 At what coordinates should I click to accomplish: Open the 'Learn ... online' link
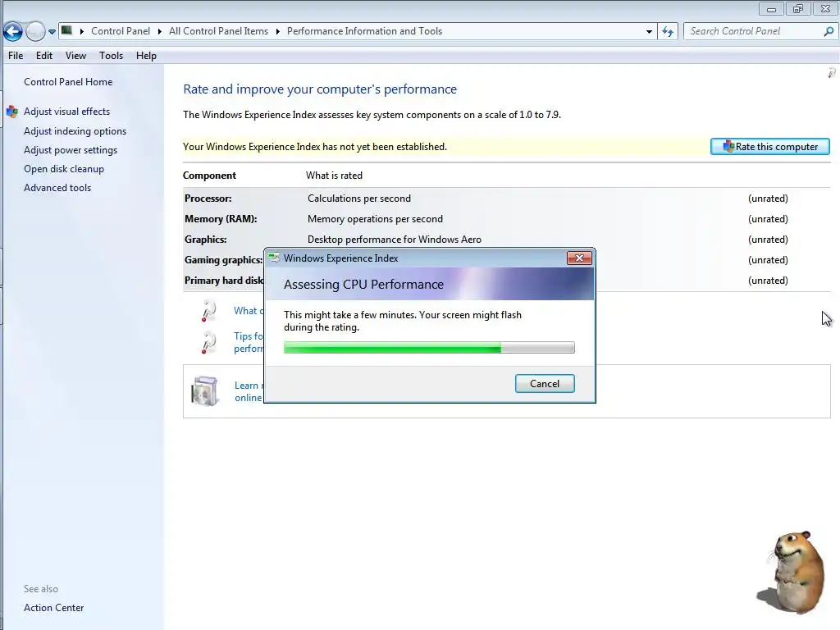[x=249, y=391]
